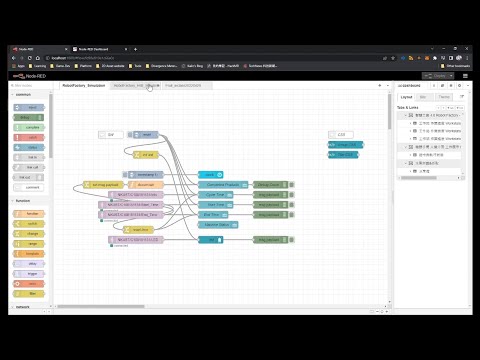Add a new flow with plus icon
Image resolution: width=480 pixels, height=360 pixels.
point(380,86)
